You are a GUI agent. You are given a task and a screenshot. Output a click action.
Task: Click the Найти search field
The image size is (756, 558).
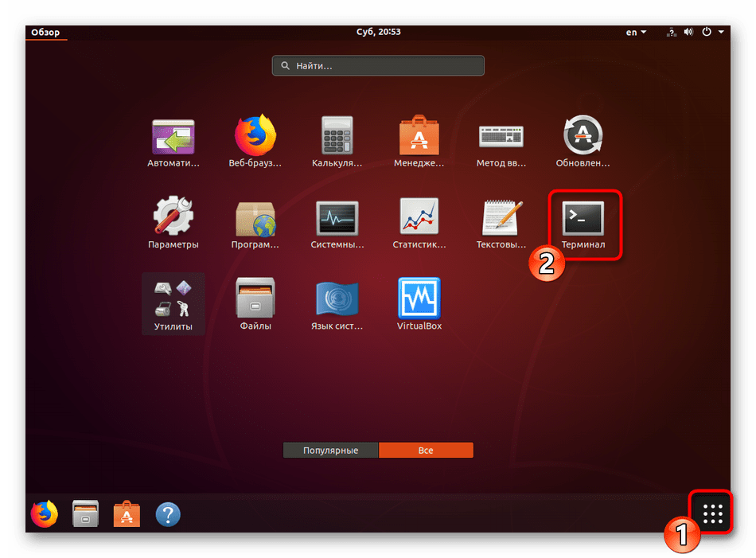[378, 66]
